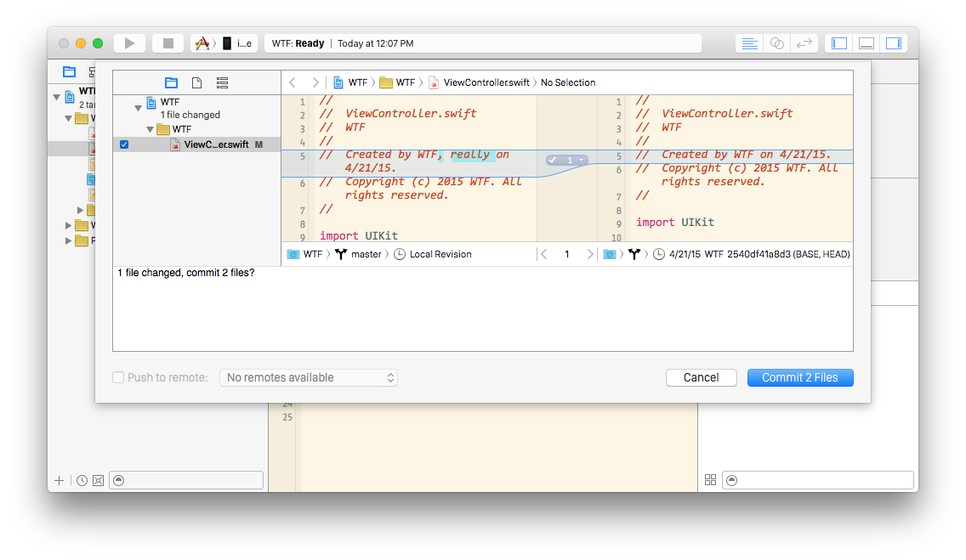Image resolution: width=966 pixels, height=560 pixels.
Task: Filter by recent files clock icon
Action: point(82,481)
